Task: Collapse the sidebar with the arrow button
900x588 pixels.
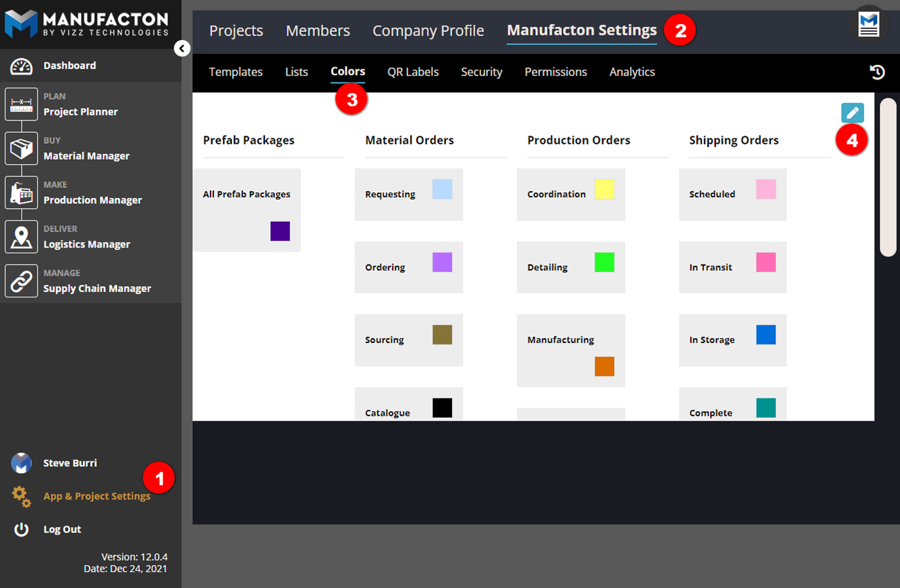Action: [182, 48]
